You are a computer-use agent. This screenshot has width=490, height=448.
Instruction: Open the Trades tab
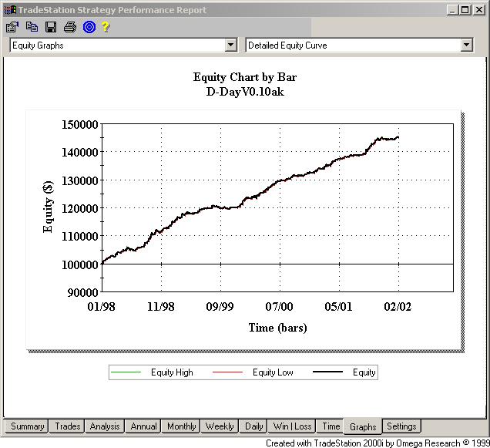(x=68, y=426)
